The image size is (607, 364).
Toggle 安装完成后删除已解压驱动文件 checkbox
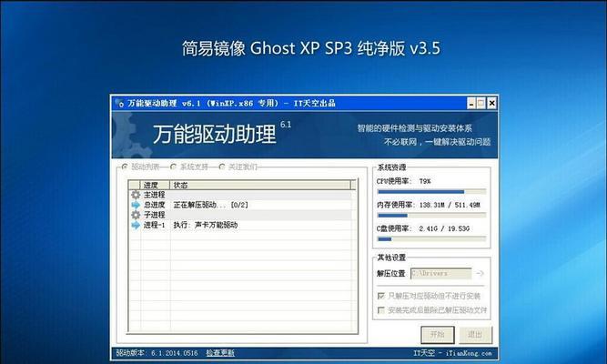381,309
